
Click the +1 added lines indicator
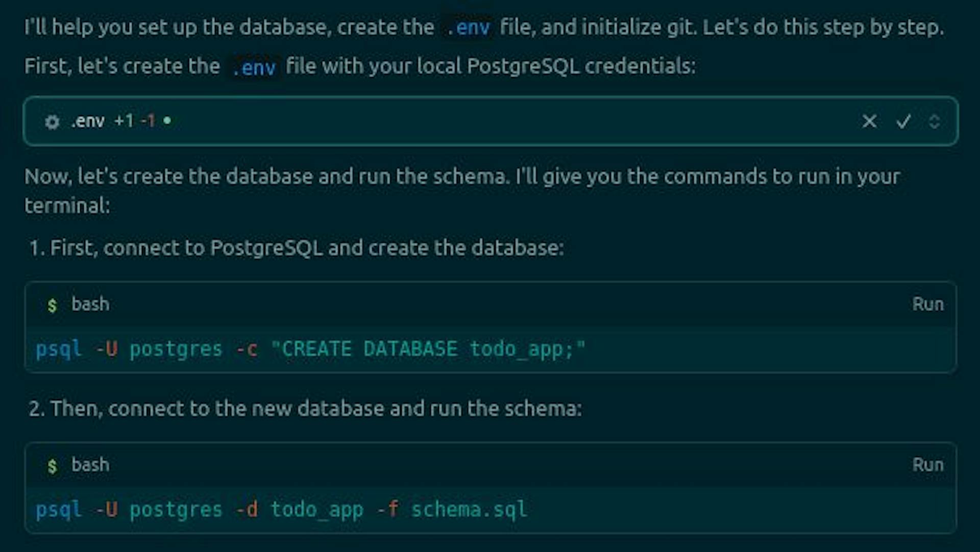coord(124,121)
